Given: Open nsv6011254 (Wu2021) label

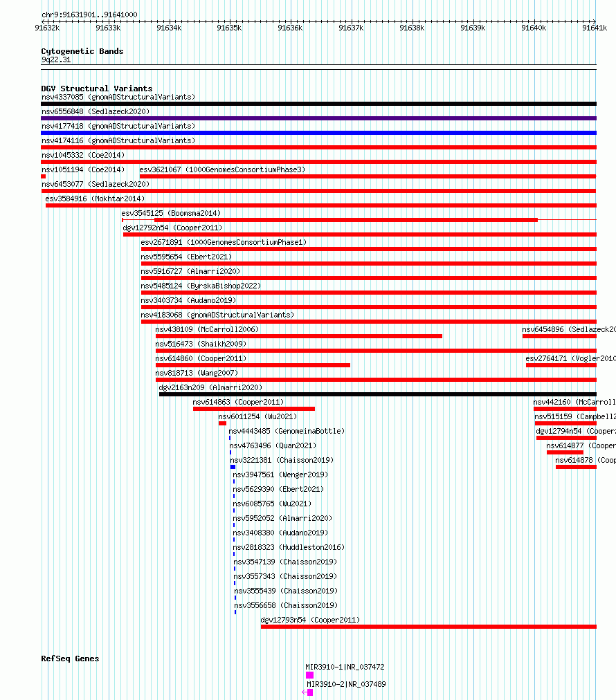Looking at the screenshot, I should tap(257, 416).
